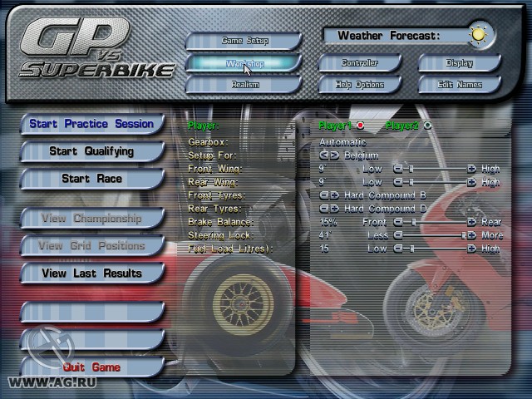Click View Grid Positions button
The height and width of the screenshot is (399, 532).
pyautogui.click(x=92, y=245)
